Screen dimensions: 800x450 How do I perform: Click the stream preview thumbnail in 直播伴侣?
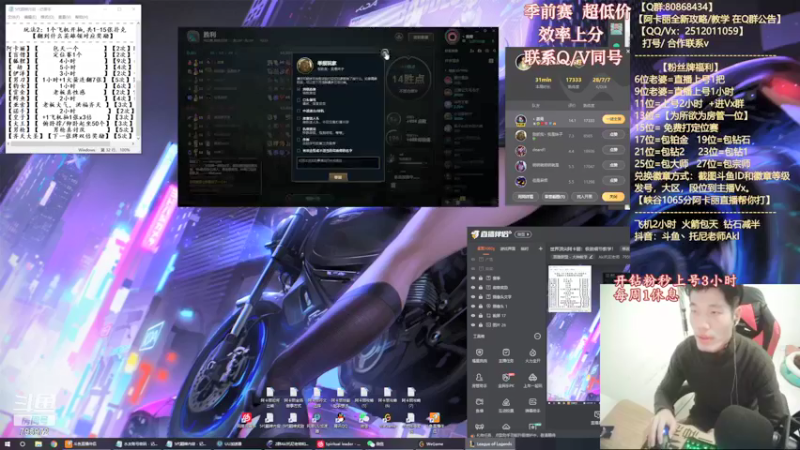570,289
